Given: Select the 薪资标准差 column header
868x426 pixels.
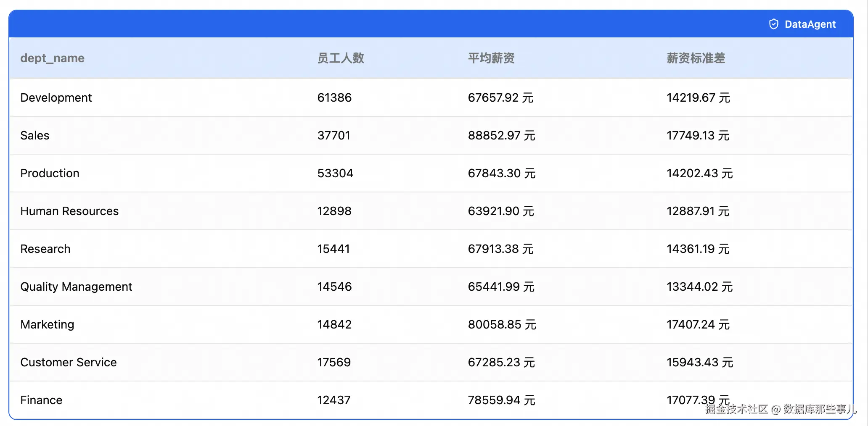Looking at the screenshot, I should (x=696, y=58).
